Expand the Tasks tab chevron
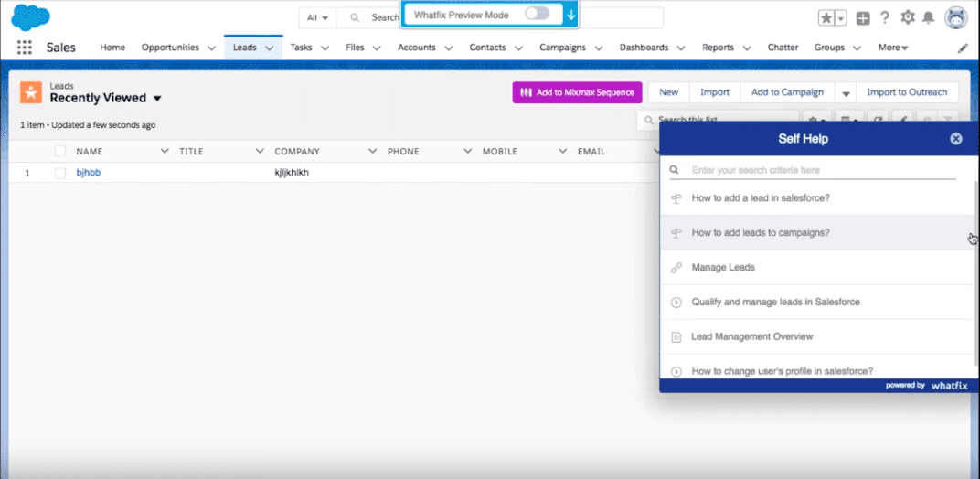The height and width of the screenshot is (479, 980). 325,48
